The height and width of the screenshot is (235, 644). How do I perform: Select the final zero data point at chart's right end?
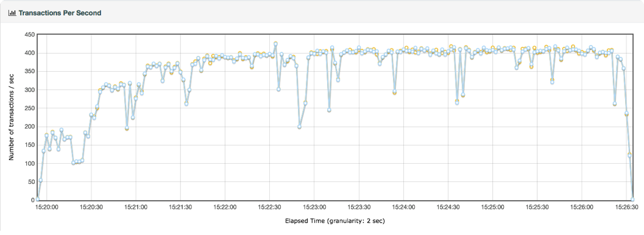pyautogui.click(x=632, y=199)
